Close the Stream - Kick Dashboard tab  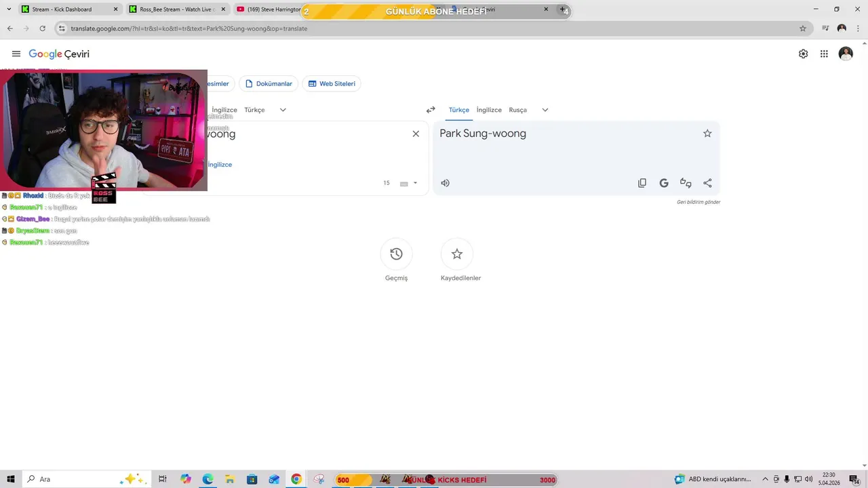point(115,9)
